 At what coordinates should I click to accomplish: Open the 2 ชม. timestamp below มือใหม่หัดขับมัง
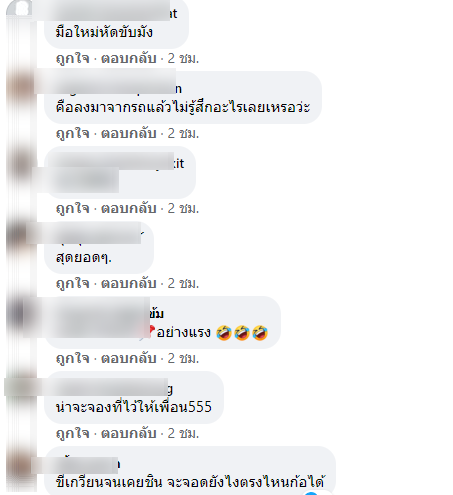tap(183, 58)
